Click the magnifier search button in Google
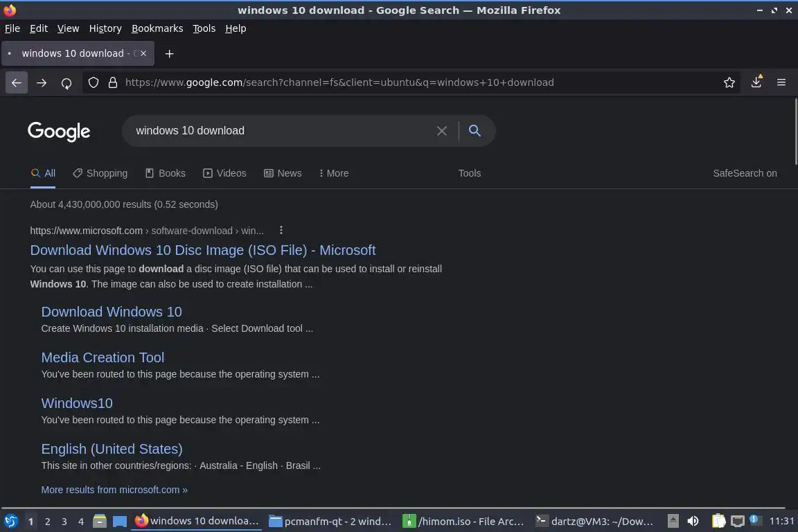Viewport: 798px width, 532px height. pos(475,131)
